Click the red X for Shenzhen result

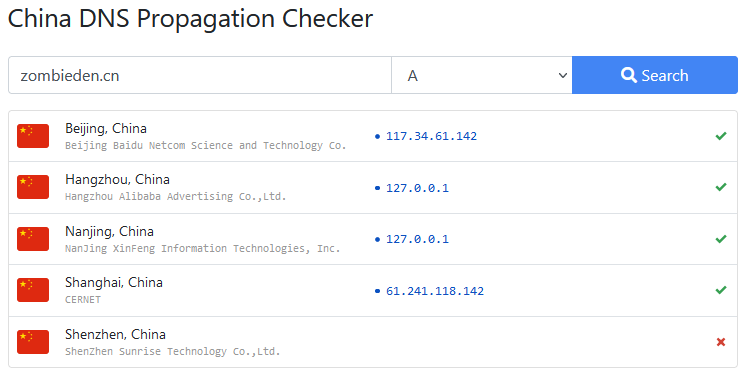coord(721,342)
